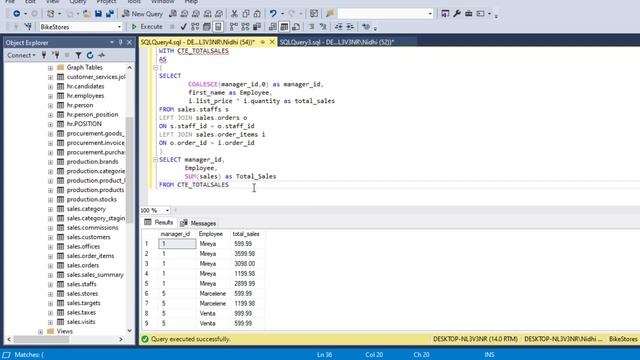Collapse the CTE parenthesis code block
The width and height of the screenshot is (640, 360).
155,68
